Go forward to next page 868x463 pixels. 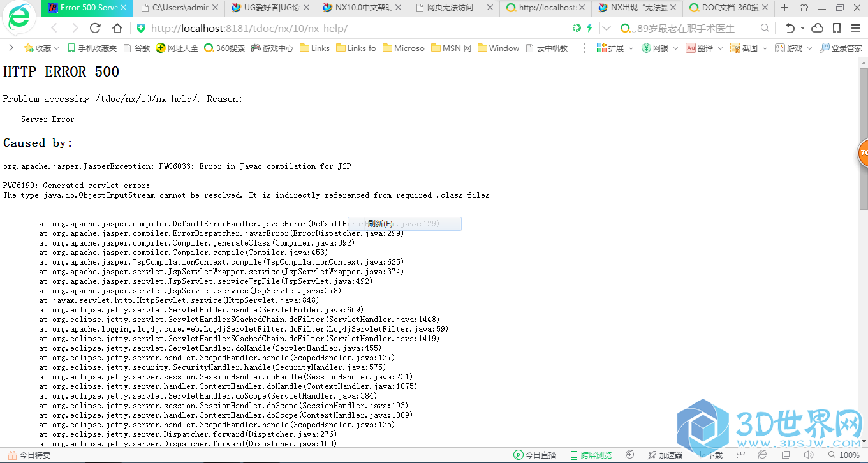click(x=75, y=28)
